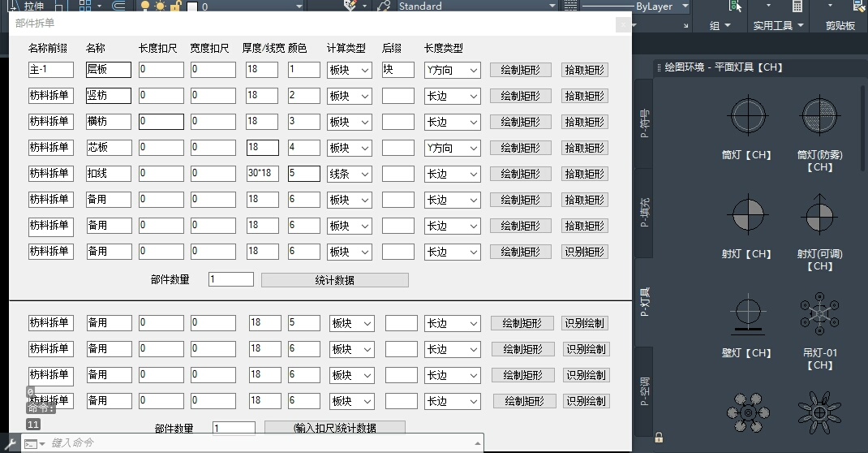Click the upper 部件数量 quantity field

231,279
